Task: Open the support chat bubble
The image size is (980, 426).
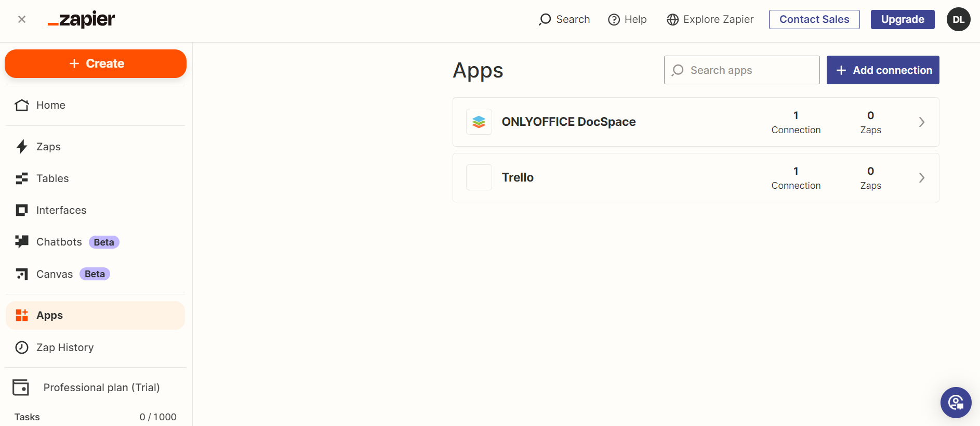Action: click(956, 402)
